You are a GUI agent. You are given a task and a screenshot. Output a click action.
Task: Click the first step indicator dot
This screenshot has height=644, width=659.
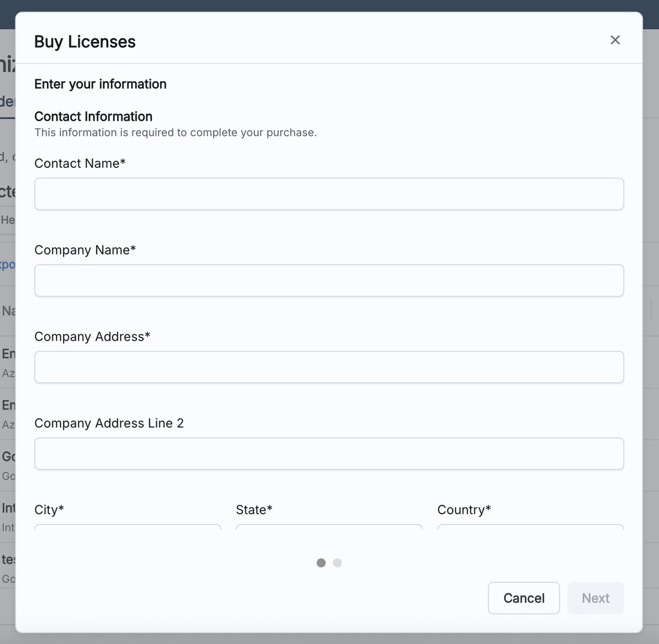pos(321,563)
